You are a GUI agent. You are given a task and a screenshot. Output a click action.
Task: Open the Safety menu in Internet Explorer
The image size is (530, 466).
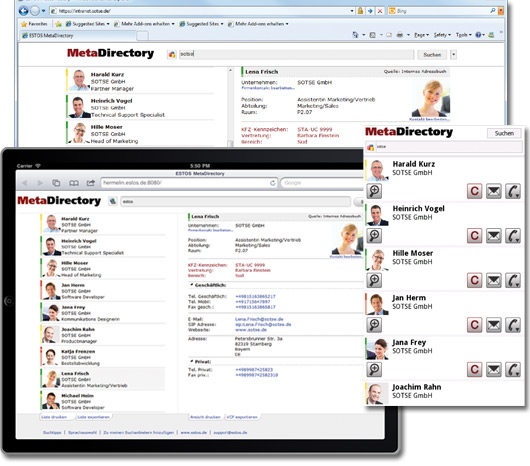pyautogui.click(x=442, y=35)
